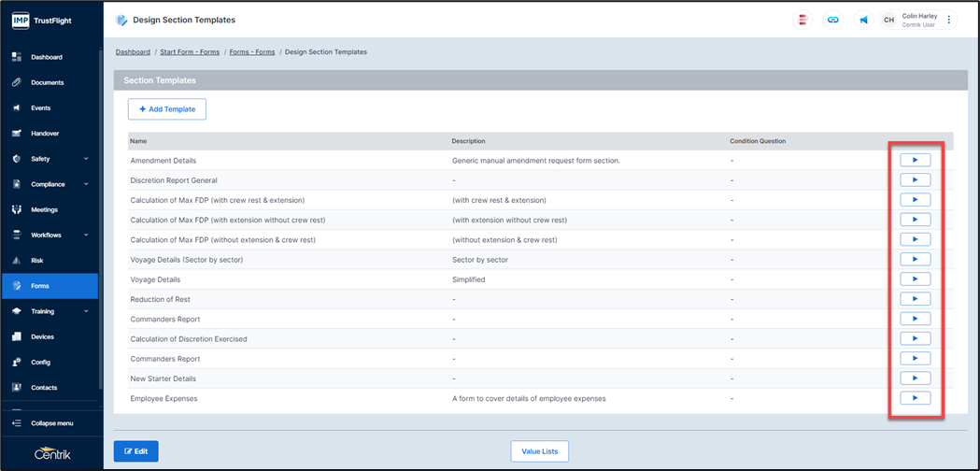This screenshot has height=471, width=980.
Task: Click the megaphone announcements icon in header
Action: point(863,20)
